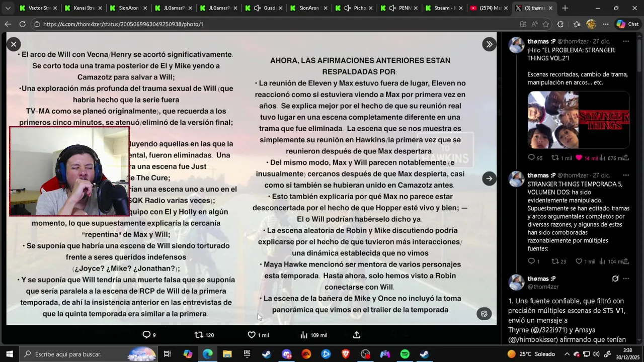Switch to the Guada tab
This screenshot has height=362, width=644.
(265, 8)
